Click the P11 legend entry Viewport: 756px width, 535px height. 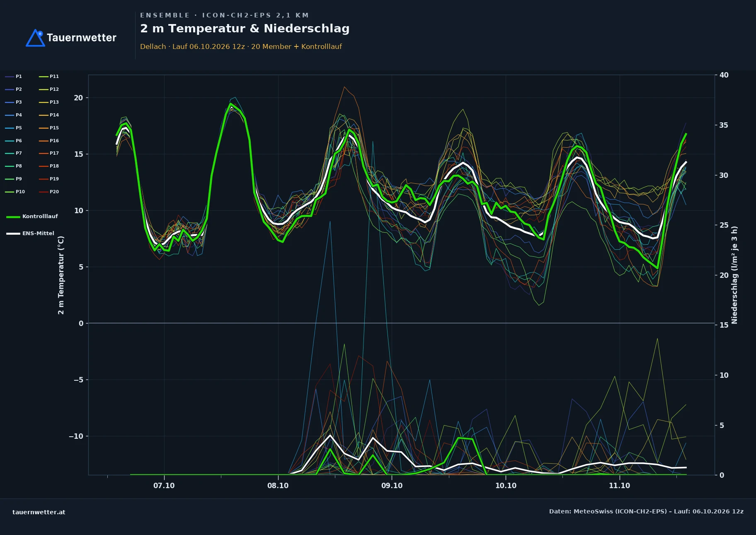click(49, 77)
